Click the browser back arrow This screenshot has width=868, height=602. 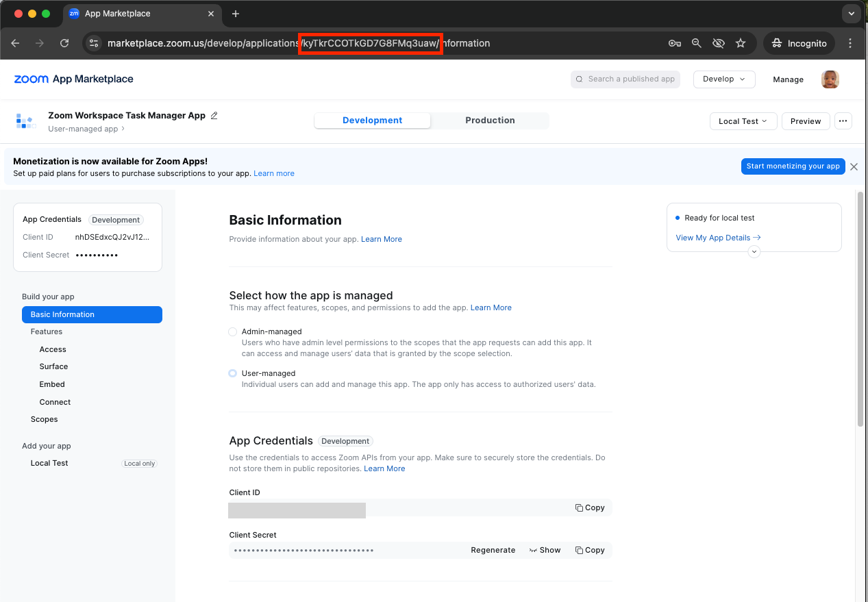(x=15, y=42)
